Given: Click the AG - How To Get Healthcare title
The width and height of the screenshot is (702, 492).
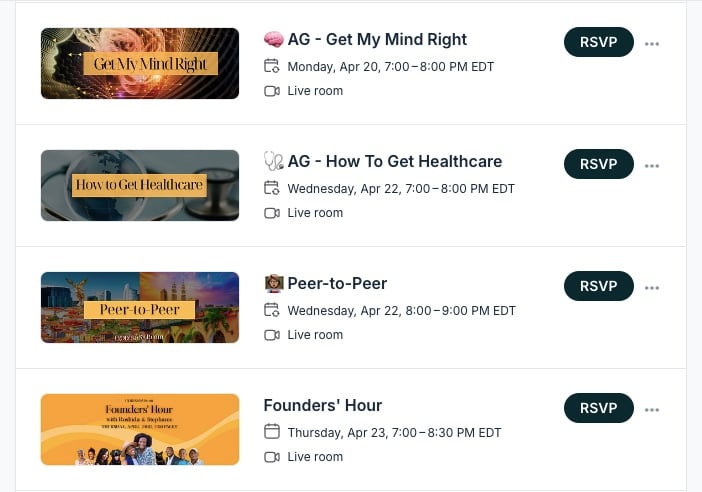Looking at the screenshot, I should tap(394, 162).
